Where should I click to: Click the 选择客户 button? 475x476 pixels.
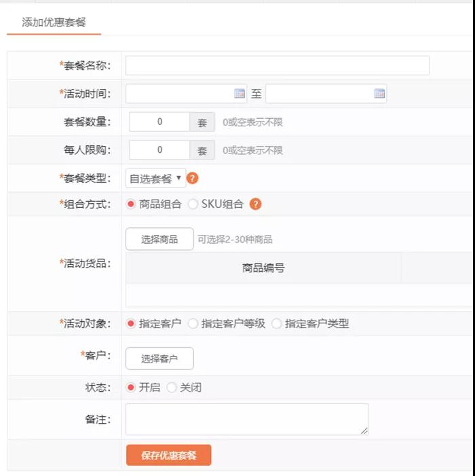pyautogui.click(x=159, y=359)
